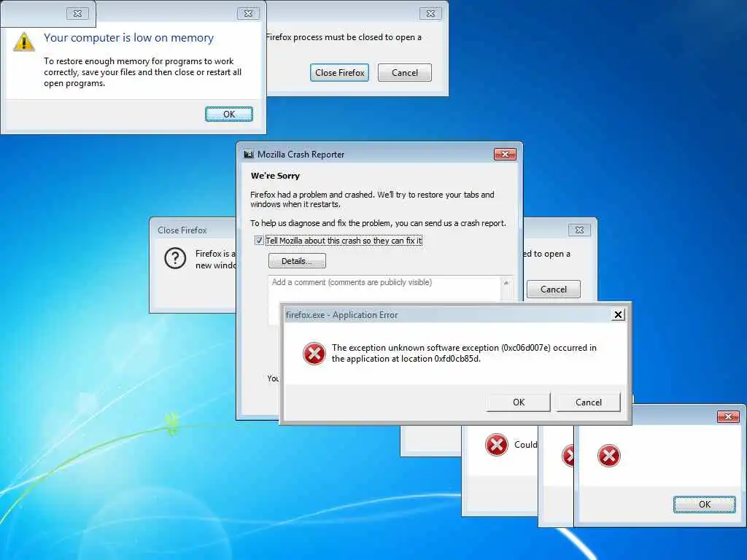Click the 'Close Firefox' dialog title text
The width and height of the screenshot is (747, 560).
pyautogui.click(x=182, y=230)
